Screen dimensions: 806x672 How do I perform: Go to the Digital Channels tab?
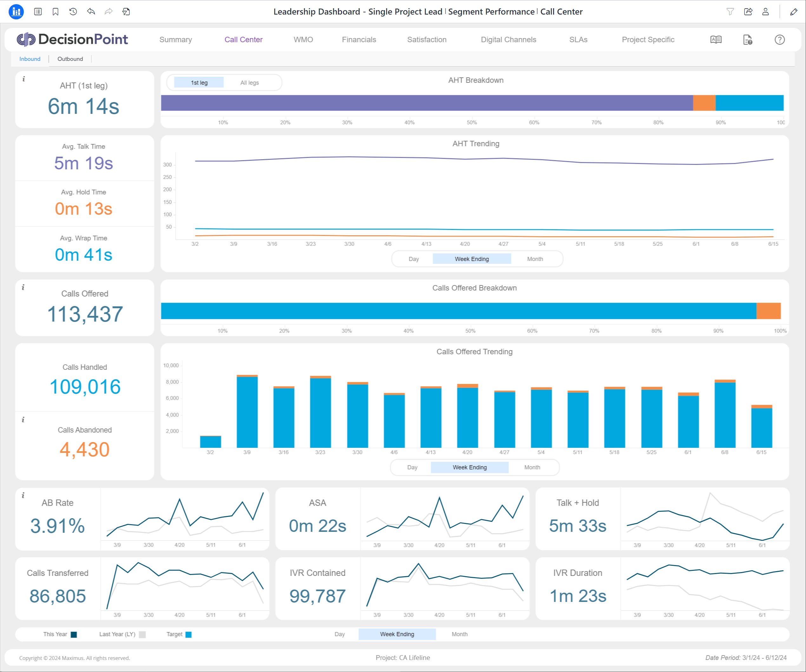(508, 40)
